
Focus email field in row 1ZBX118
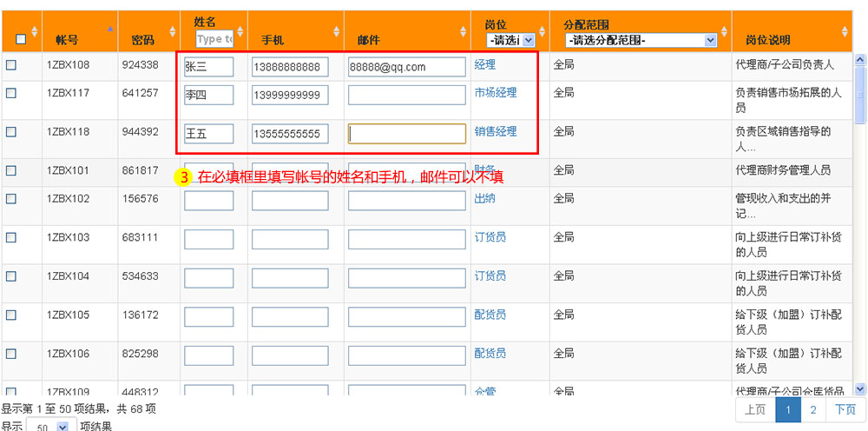click(x=407, y=134)
